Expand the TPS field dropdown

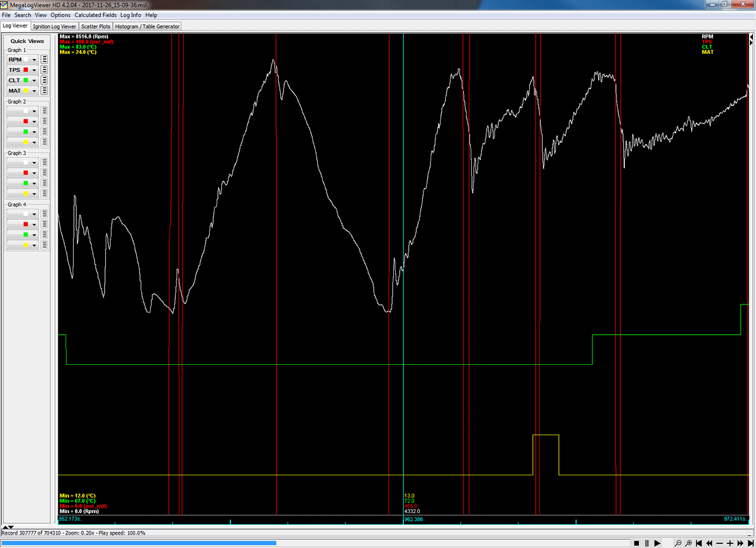34,70
